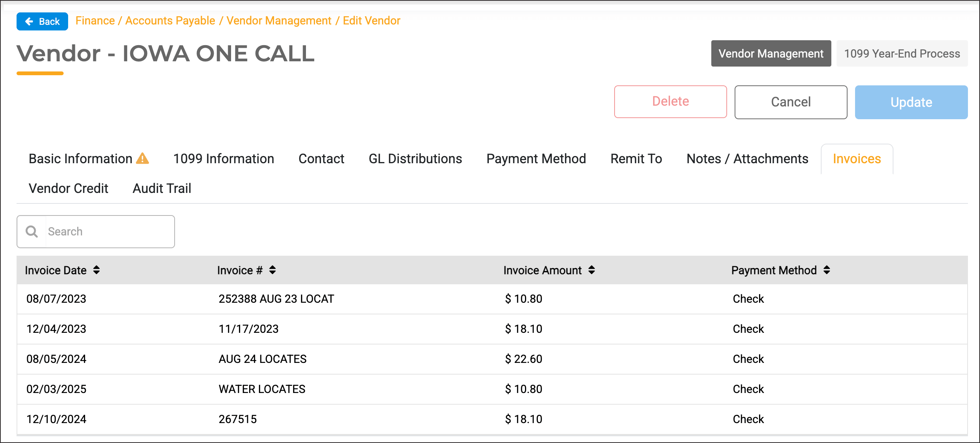Screen dimensions: 980x443
Task: Select the Invoices tab
Action: coord(857,159)
